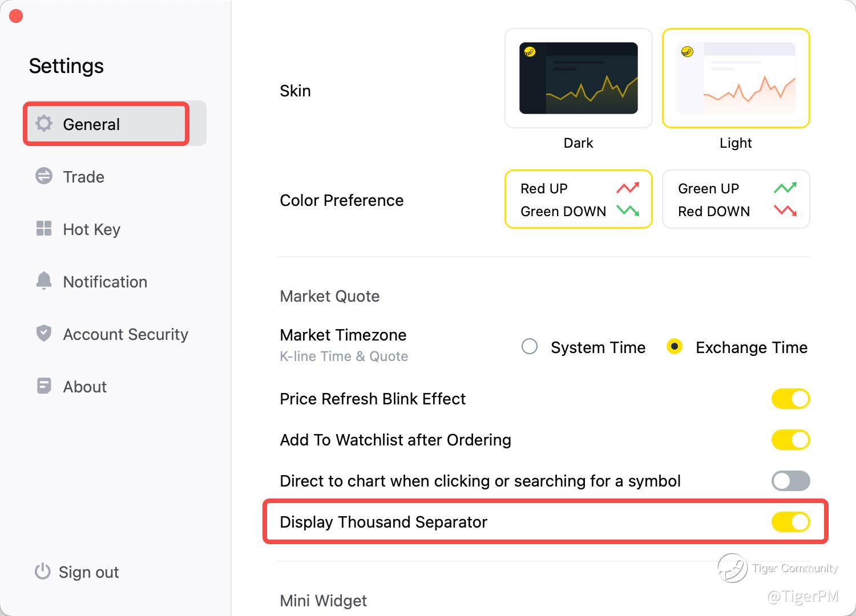Select Green UP Red DOWN color preference
The height and width of the screenshot is (616, 856).
point(736,199)
